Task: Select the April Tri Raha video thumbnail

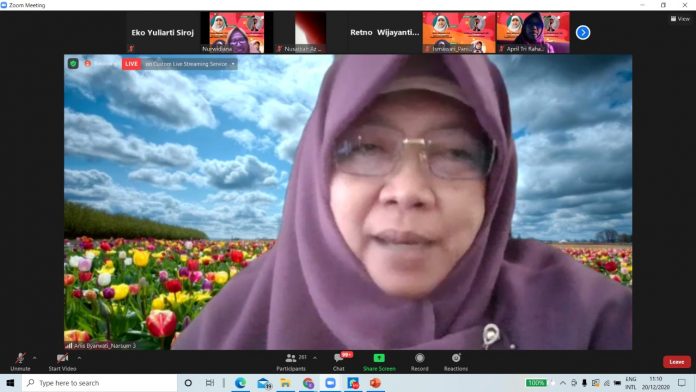Action: point(533,32)
